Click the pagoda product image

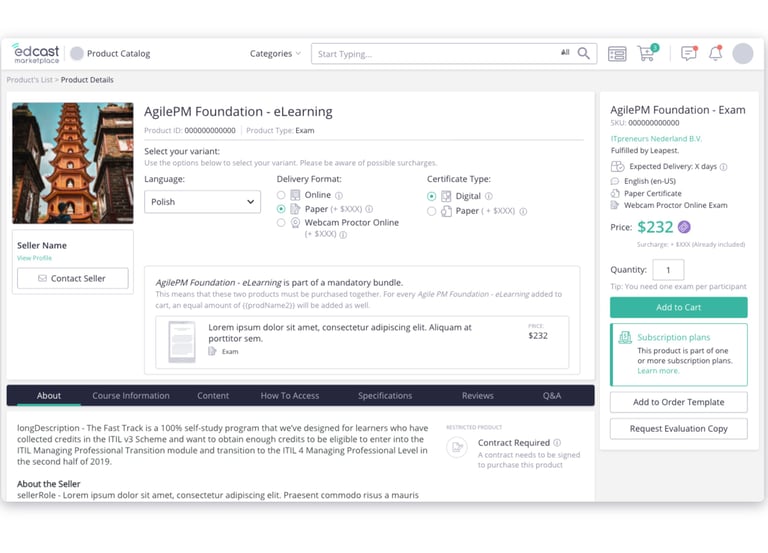72,163
